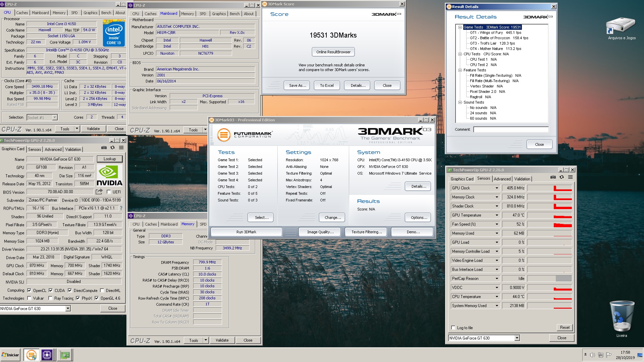Switch to Caches tab in CPU-Z Memory window
Image resolution: width=644 pixels, height=362 pixels.
click(151, 224)
